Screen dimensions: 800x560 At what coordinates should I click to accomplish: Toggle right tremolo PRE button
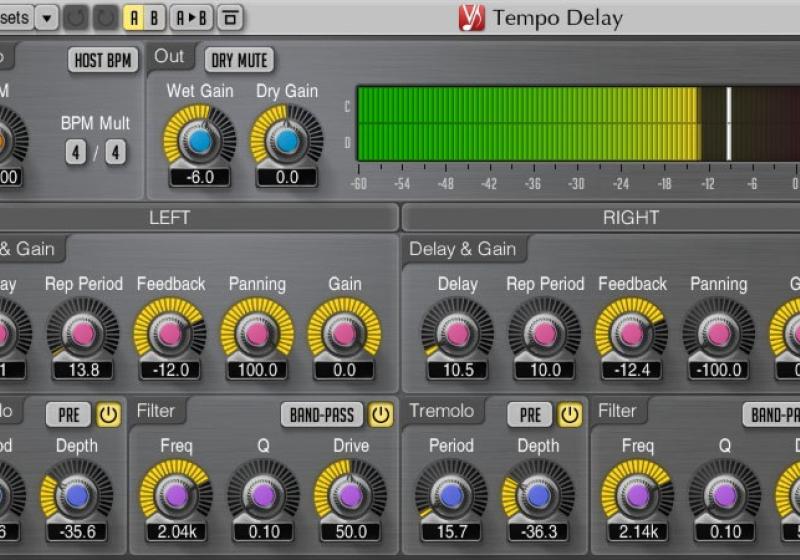click(530, 415)
